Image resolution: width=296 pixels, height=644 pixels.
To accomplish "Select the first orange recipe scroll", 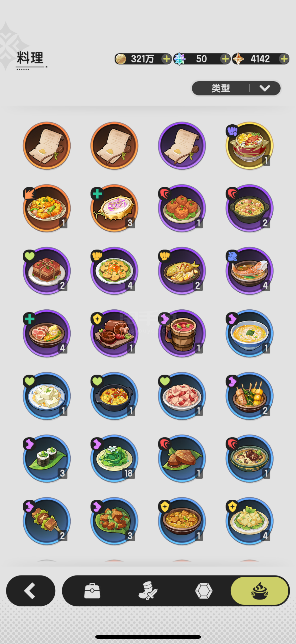I will 47,146.
